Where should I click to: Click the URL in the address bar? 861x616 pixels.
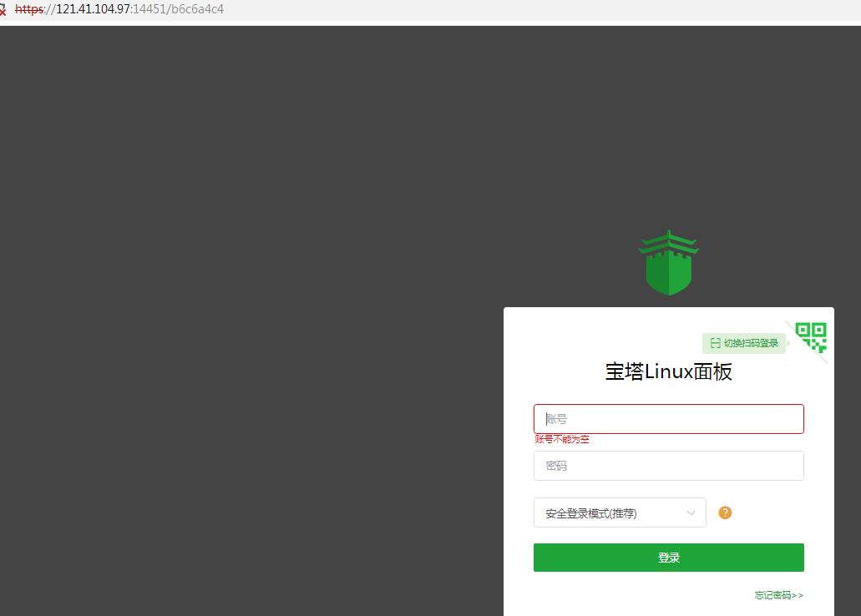pyautogui.click(x=119, y=9)
